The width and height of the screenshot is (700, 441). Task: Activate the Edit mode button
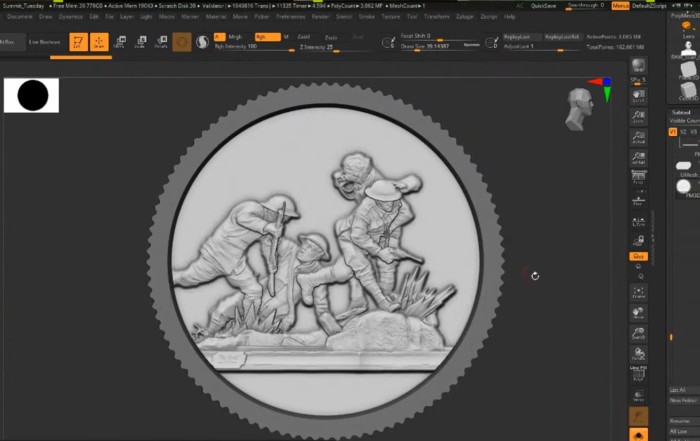click(79, 42)
